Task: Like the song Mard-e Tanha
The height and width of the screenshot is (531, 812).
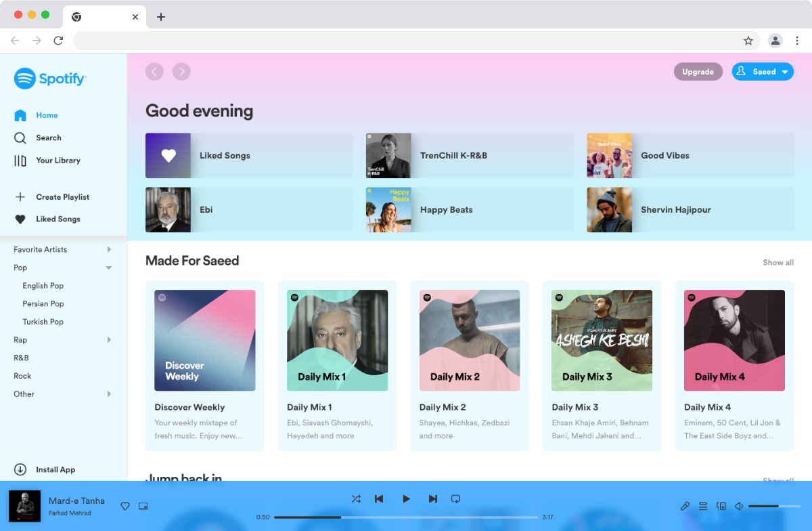Action: click(125, 506)
